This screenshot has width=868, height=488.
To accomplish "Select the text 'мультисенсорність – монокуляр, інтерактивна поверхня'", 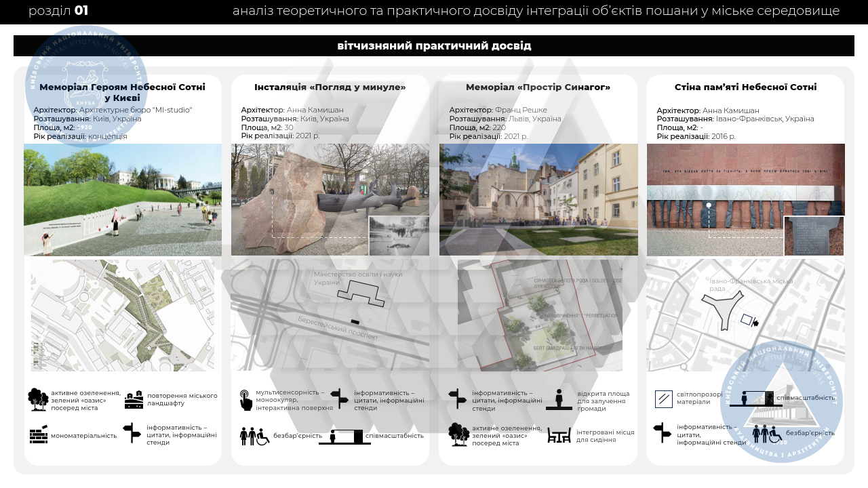I will 294,400.
